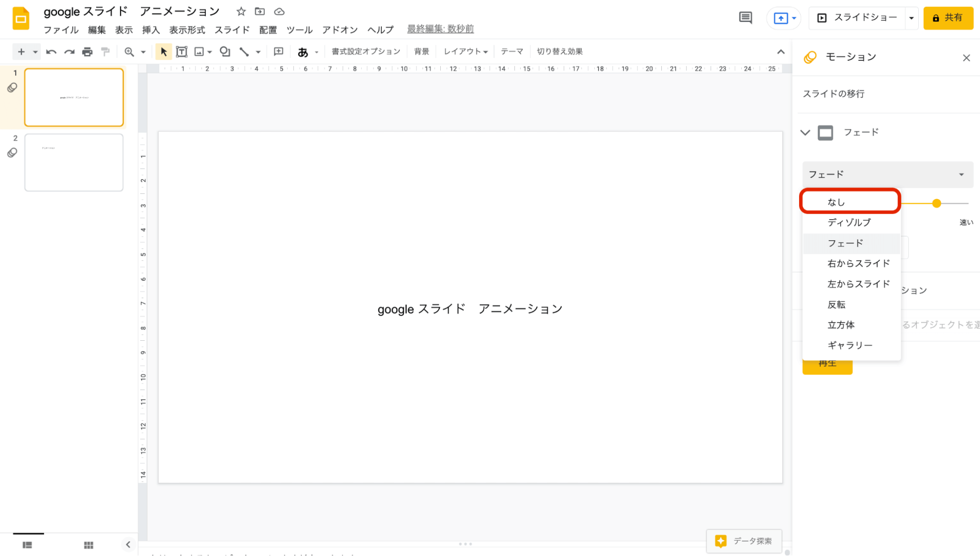
Task: Click the 共有 share button
Action: [948, 18]
